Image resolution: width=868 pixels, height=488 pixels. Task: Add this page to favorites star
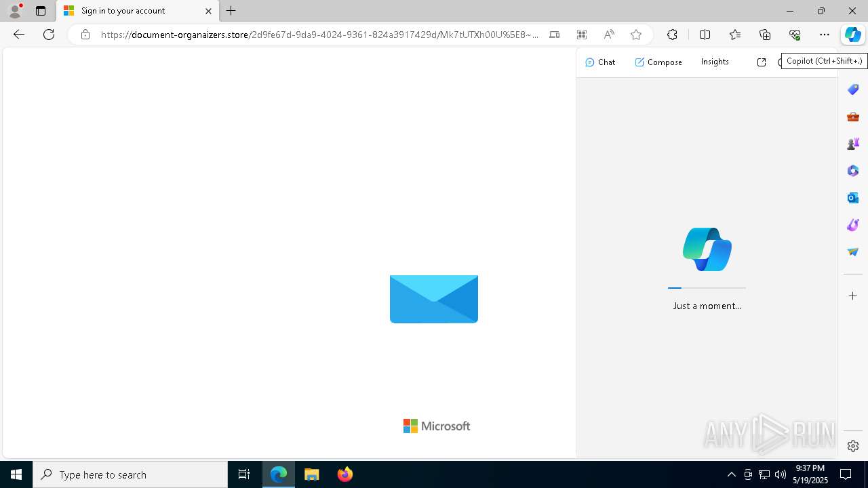635,35
